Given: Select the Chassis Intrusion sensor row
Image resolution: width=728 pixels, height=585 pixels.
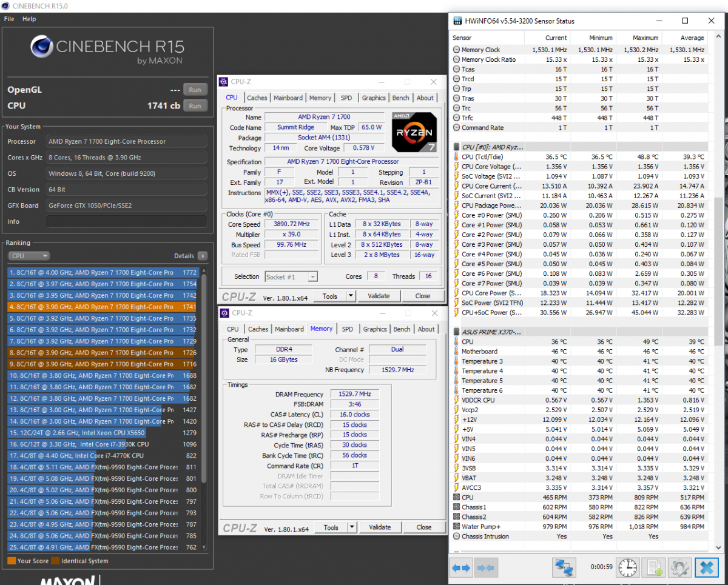Looking at the screenshot, I should pos(581,536).
